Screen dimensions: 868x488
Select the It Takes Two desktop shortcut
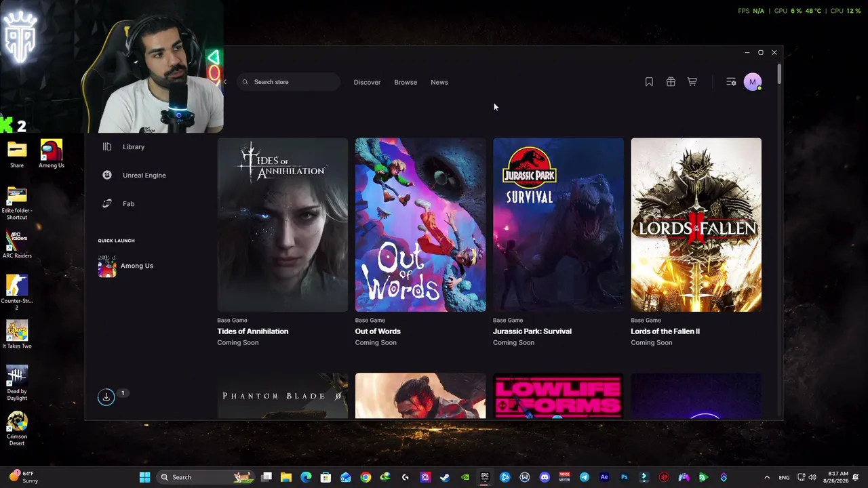click(x=17, y=335)
